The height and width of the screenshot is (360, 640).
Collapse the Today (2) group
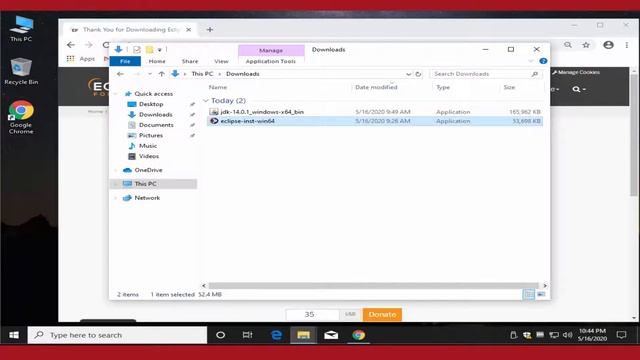[206, 100]
